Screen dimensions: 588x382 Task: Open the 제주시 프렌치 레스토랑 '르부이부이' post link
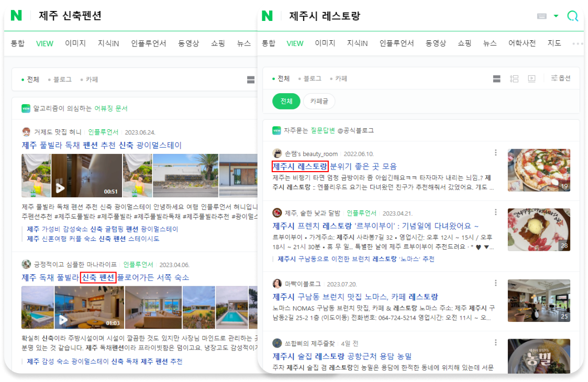375,226
